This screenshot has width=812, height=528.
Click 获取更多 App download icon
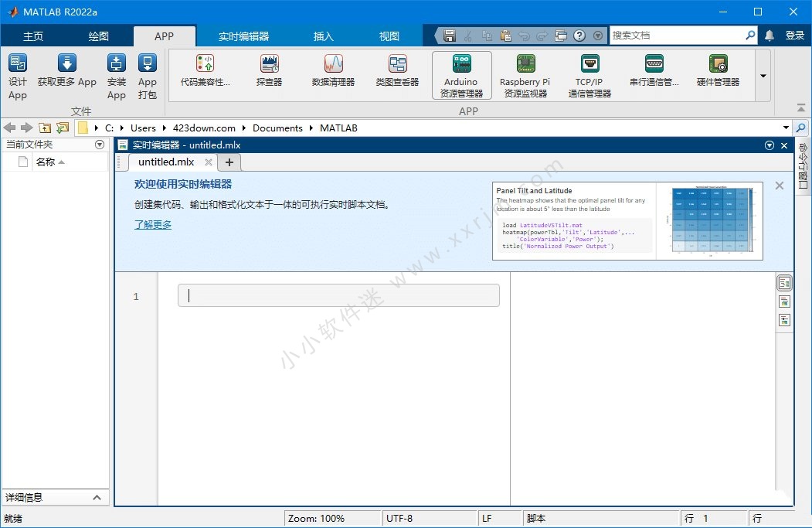pos(66,63)
